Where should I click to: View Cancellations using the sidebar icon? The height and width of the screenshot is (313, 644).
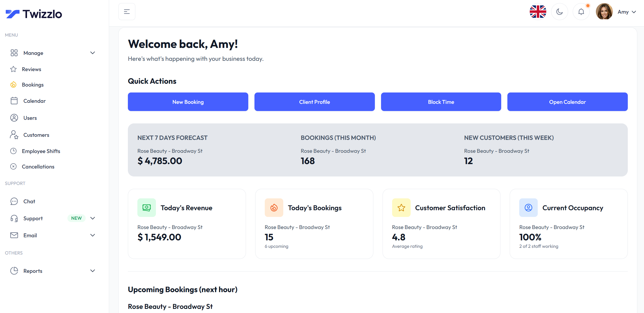click(x=14, y=166)
